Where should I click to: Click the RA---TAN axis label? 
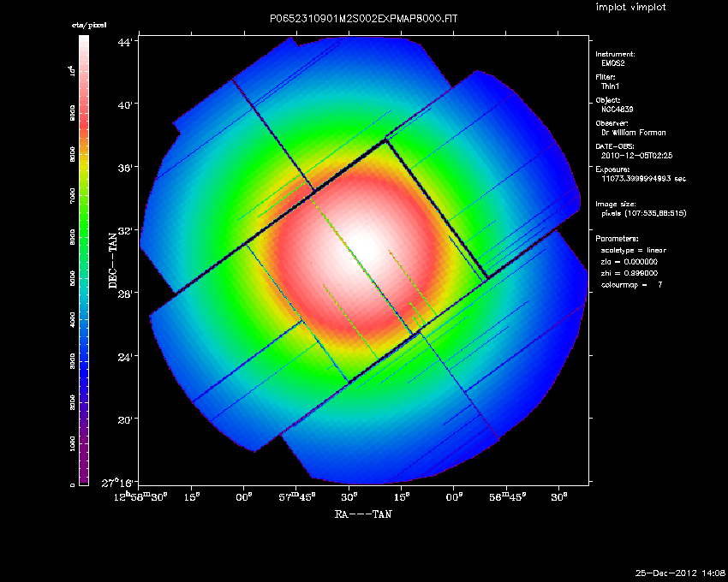(363, 515)
